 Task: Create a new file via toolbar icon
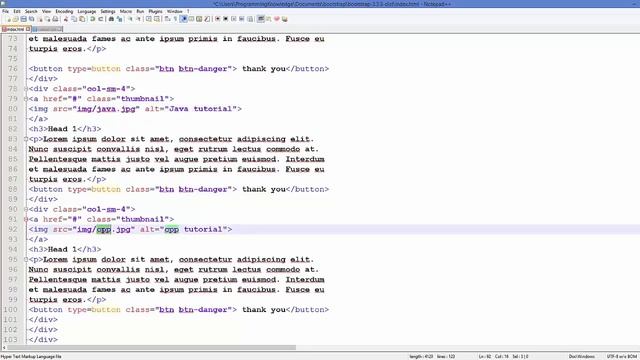click(9, 19)
